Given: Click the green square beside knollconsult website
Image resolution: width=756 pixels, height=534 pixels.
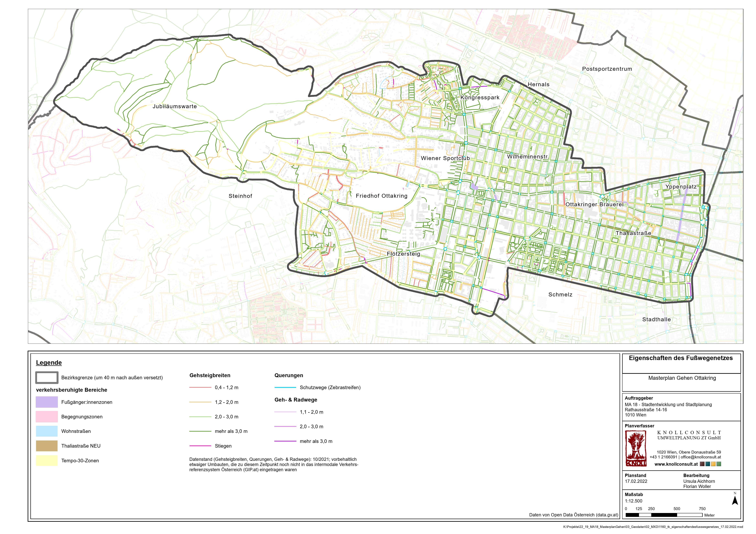Looking at the screenshot, I should point(719,464).
